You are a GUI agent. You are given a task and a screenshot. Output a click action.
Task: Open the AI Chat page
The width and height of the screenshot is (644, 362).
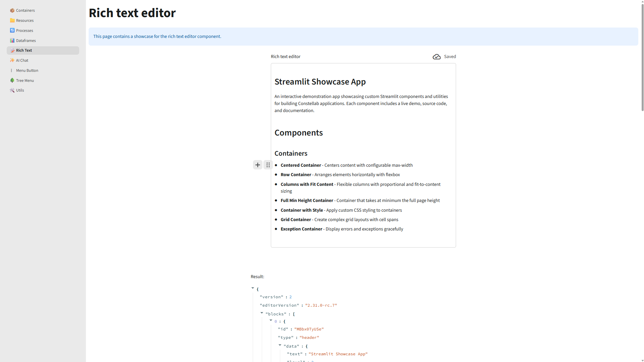click(x=22, y=60)
